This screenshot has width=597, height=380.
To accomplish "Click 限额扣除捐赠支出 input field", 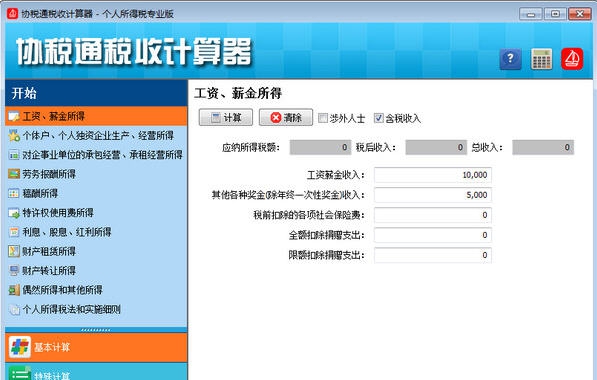I will point(433,255).
